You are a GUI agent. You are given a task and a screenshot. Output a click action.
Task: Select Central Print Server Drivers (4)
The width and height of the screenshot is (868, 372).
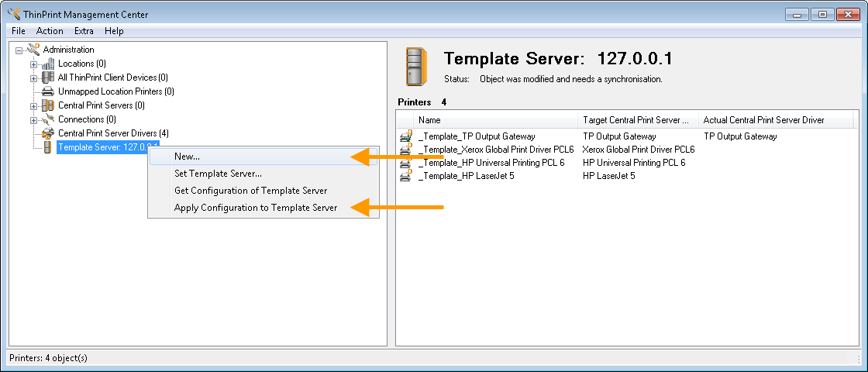(113, 133)
